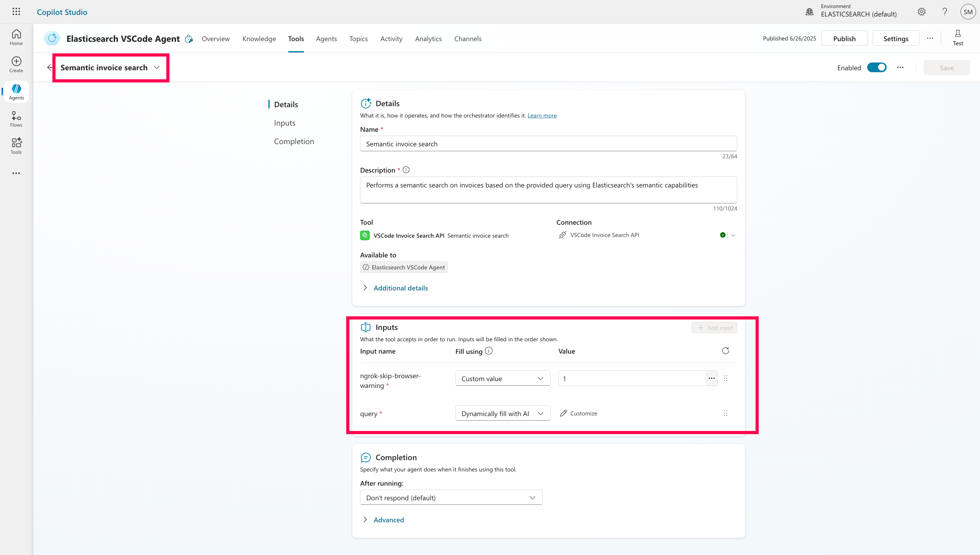
Task: Open Don't respond (default) dropdown
Action: (451, 497)
